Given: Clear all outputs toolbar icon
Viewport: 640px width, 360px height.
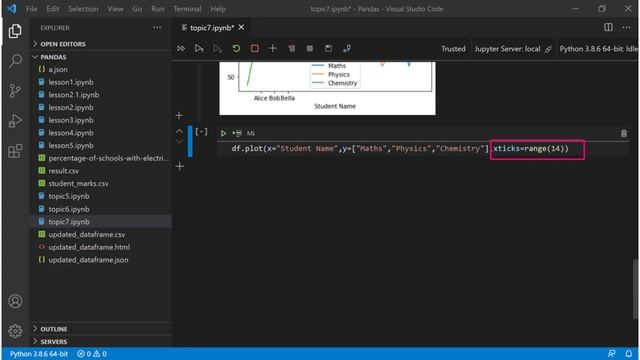Looking at the screenshot, I should click(x=291, y=49).
